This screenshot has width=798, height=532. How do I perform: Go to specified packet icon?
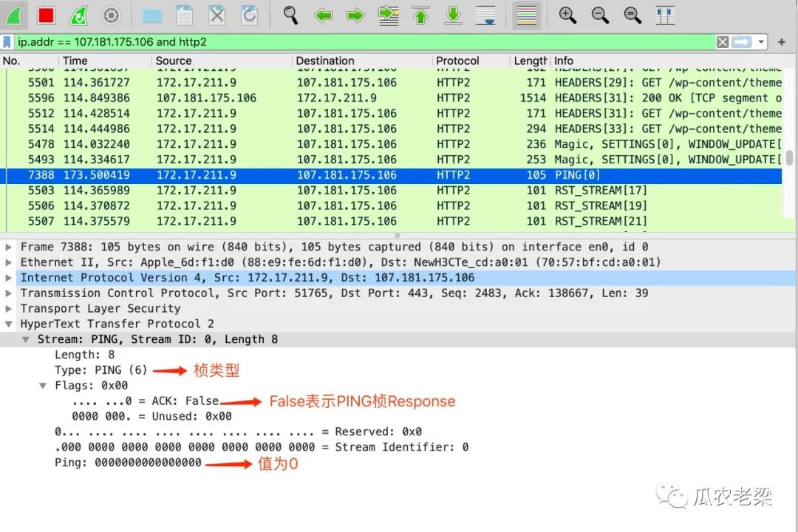389,16
